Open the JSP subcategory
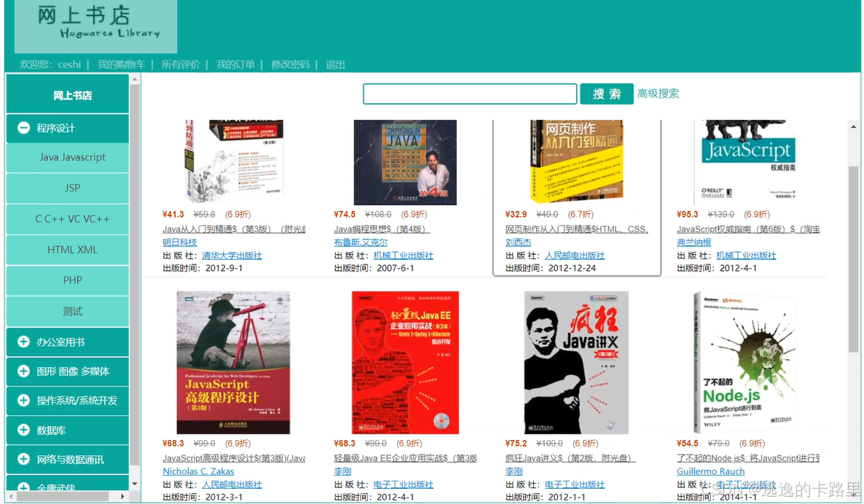 [x=68, y=189]
